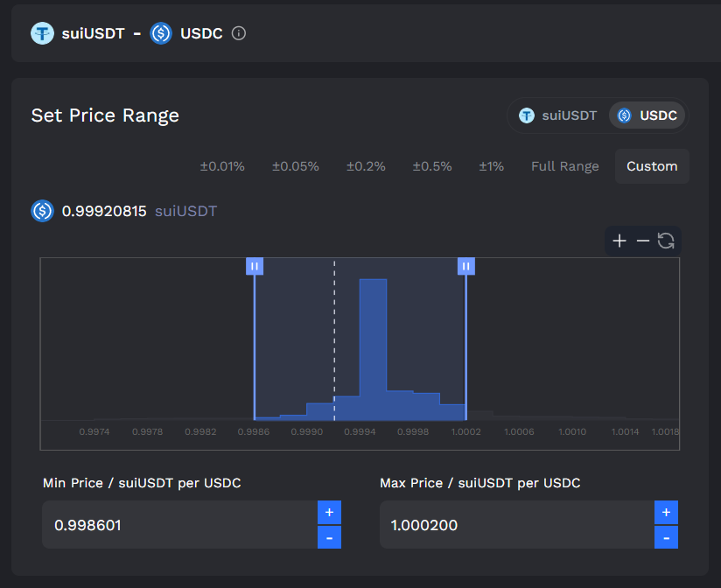Click the Max Price input field
721x588 pixels.
[x=517, y=524]
